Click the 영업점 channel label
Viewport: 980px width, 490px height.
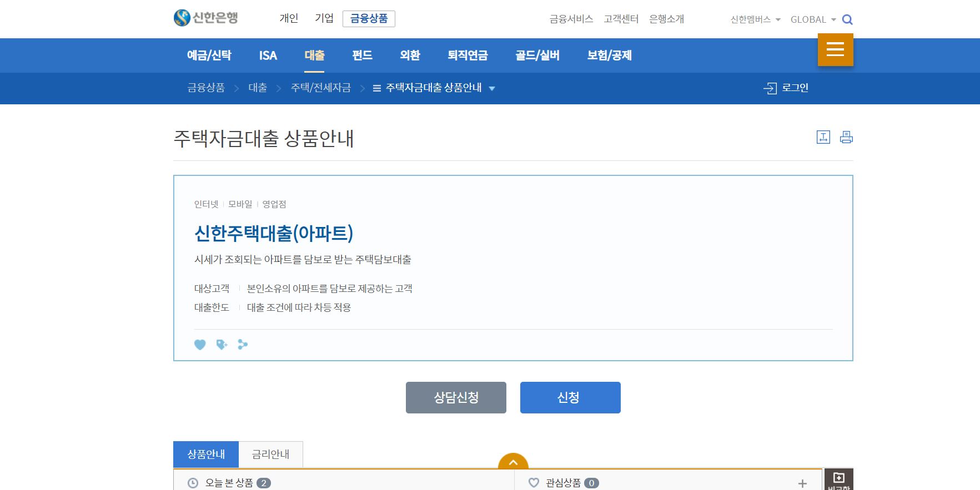click(274, 204)
